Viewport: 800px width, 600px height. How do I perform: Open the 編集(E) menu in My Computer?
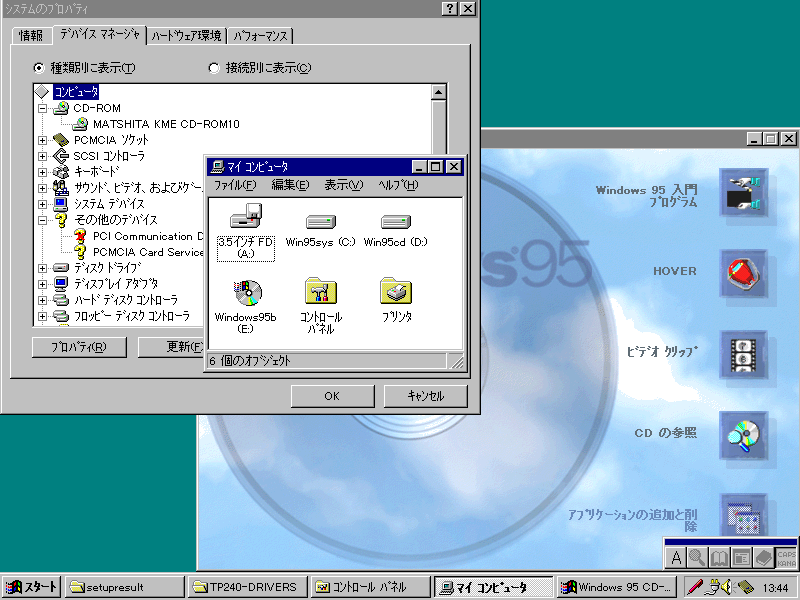click(290, 185)
